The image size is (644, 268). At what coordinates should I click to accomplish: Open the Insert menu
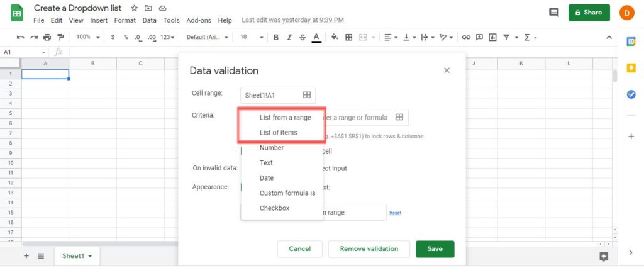pyautogui.click(x=99, y=20)
